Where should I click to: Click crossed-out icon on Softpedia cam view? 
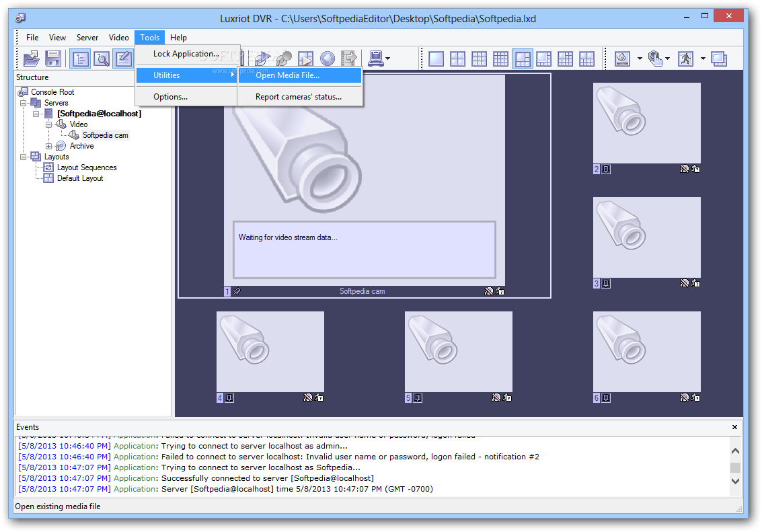pyautogui.click(x=489, y=291)
